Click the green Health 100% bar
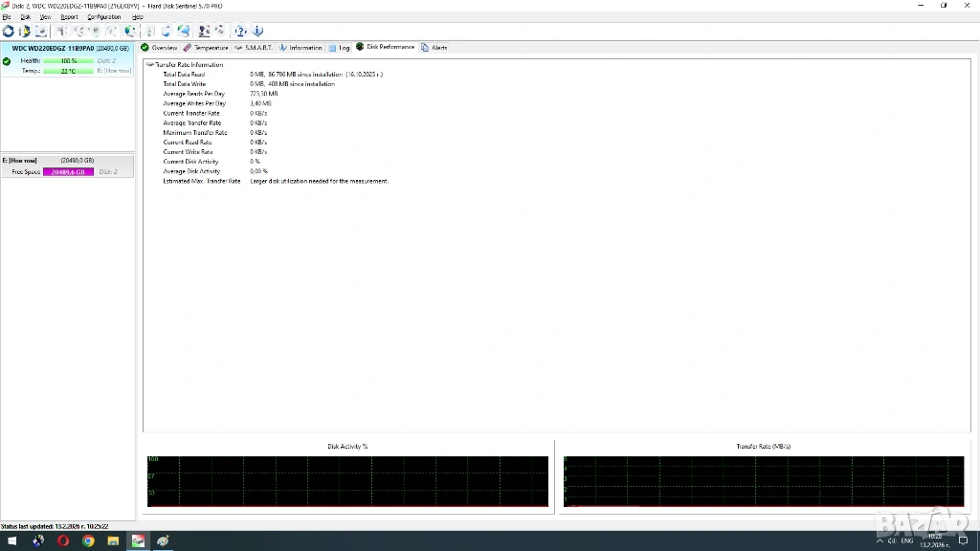The height and width of the screenshot is (551, 980). [69, 60]
